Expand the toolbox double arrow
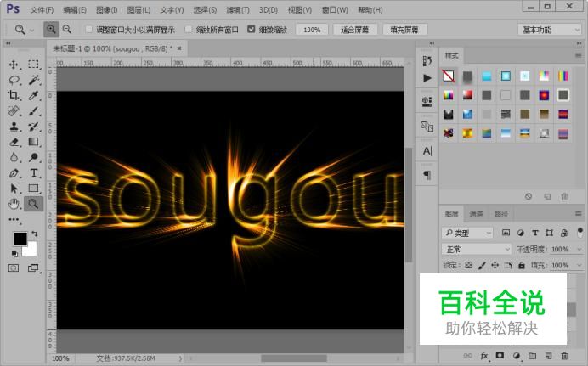 8,43
